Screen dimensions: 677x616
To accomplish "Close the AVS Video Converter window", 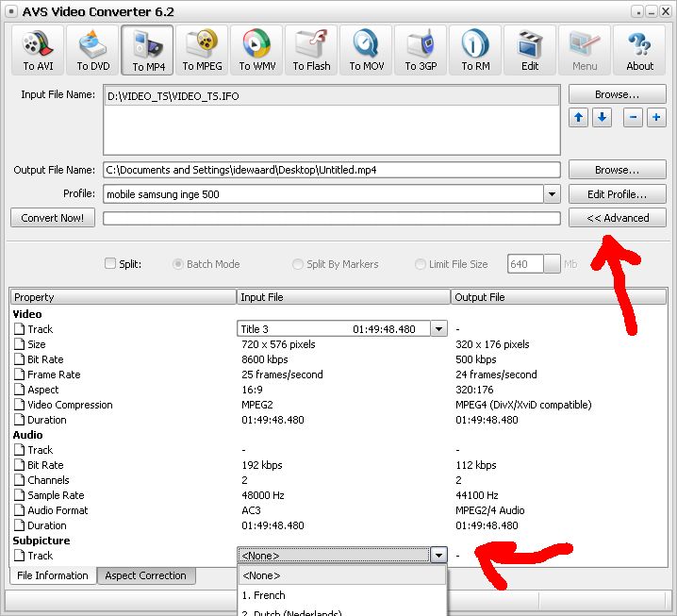I will pyautogui.click(x=666, y=11).
